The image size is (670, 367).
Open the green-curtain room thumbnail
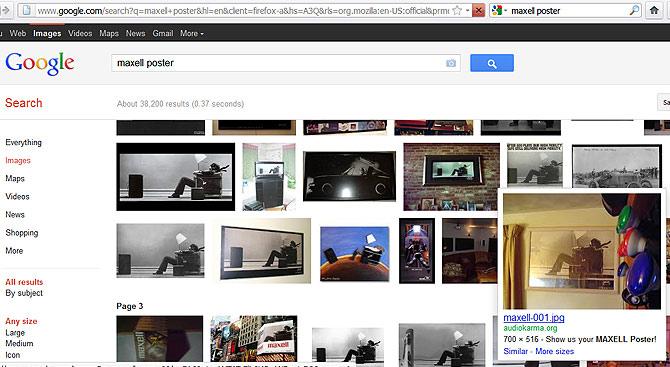(x=269, y=176)
